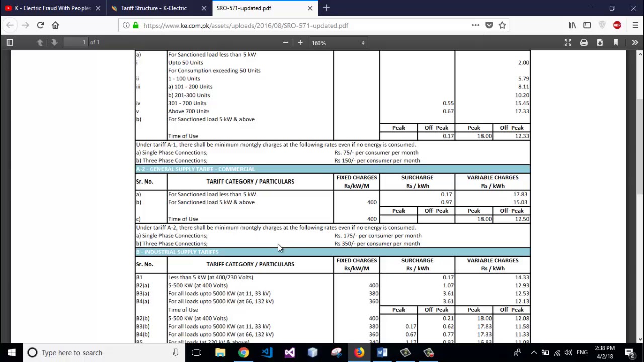Viewport: 644px width, 362px height.
Task: Activate Cortana microphone in search box
Action: [x=175, y=353]
